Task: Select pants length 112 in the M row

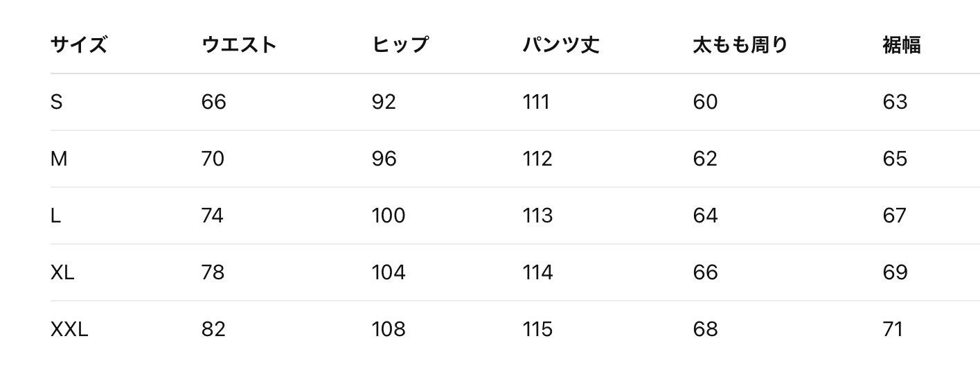Action: [x=537, y=159]
